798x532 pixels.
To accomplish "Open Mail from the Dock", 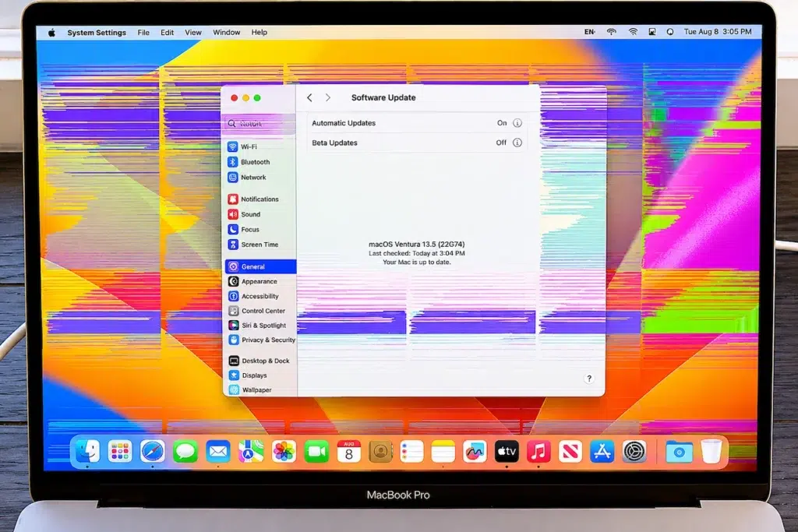I will (218, 451).
